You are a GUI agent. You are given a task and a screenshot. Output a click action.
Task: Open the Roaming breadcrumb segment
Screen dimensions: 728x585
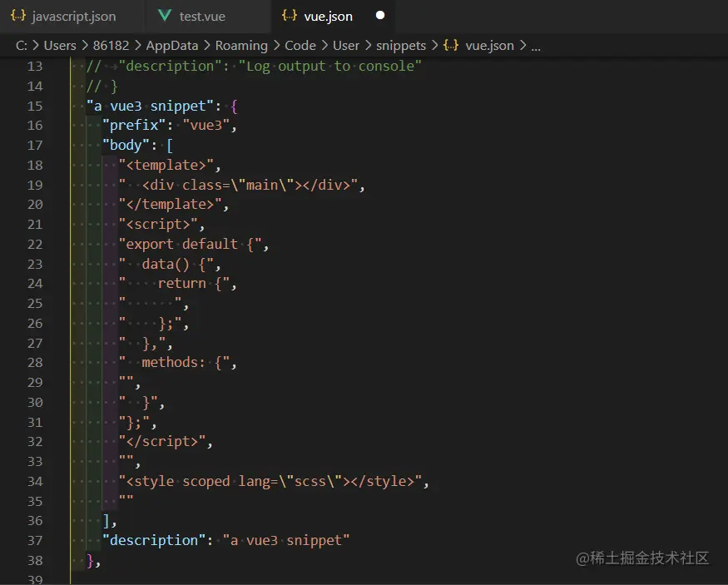(241, 46)
